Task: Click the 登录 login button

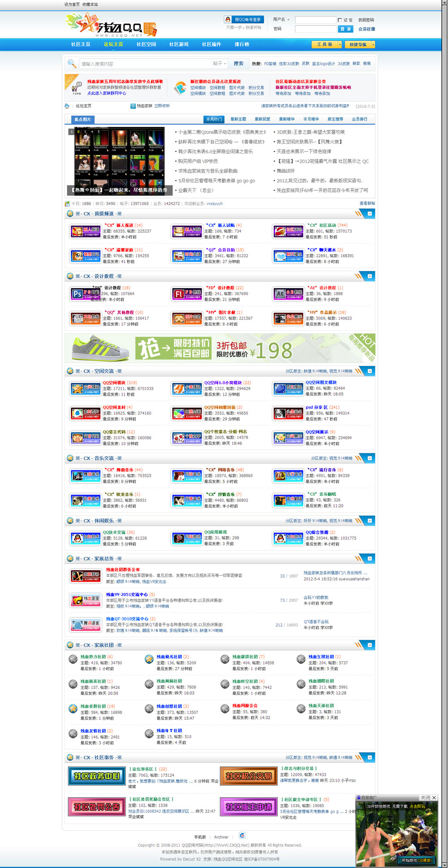Action: 346,29
